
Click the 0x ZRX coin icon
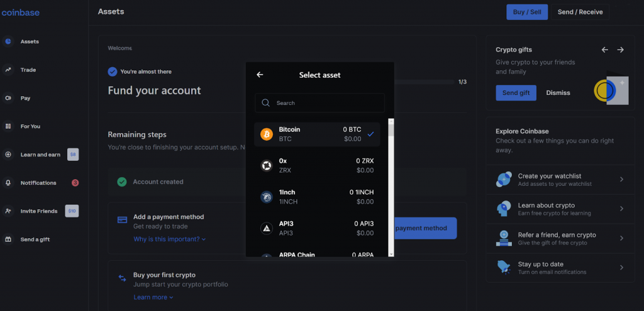click(267, 165)
